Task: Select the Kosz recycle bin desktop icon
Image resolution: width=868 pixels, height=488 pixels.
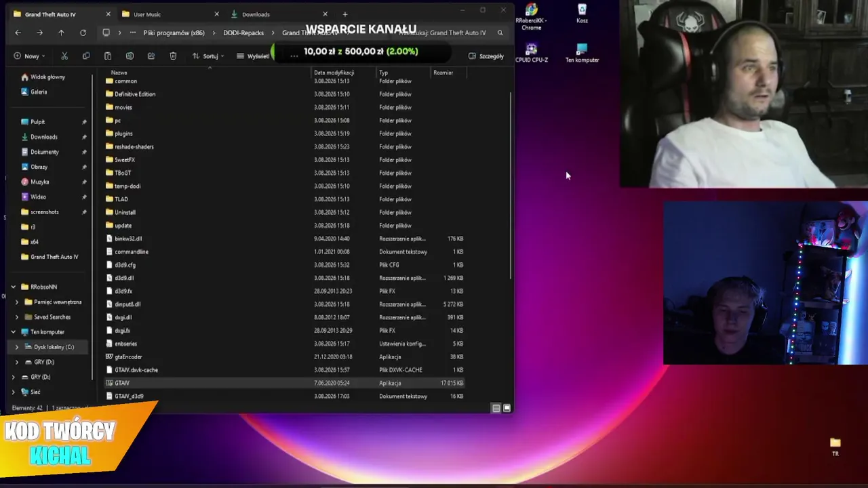Action: 582,14
